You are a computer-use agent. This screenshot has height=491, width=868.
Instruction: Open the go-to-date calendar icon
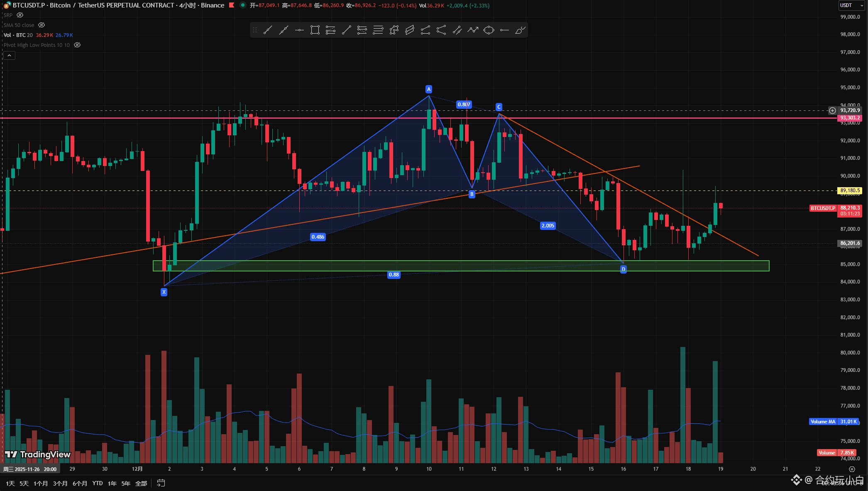pos(161,483)
